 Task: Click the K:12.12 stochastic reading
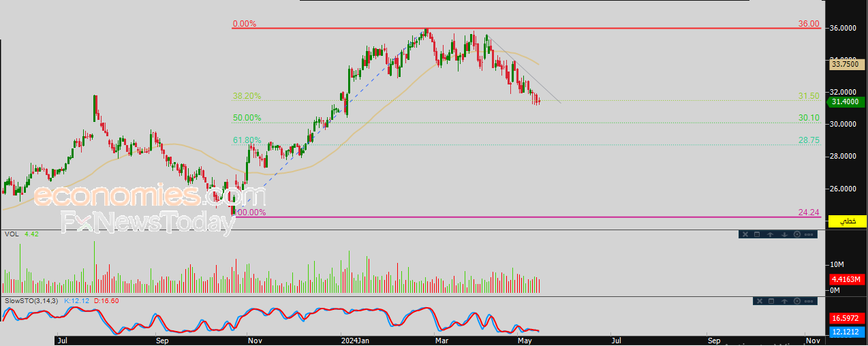point(77,300)
